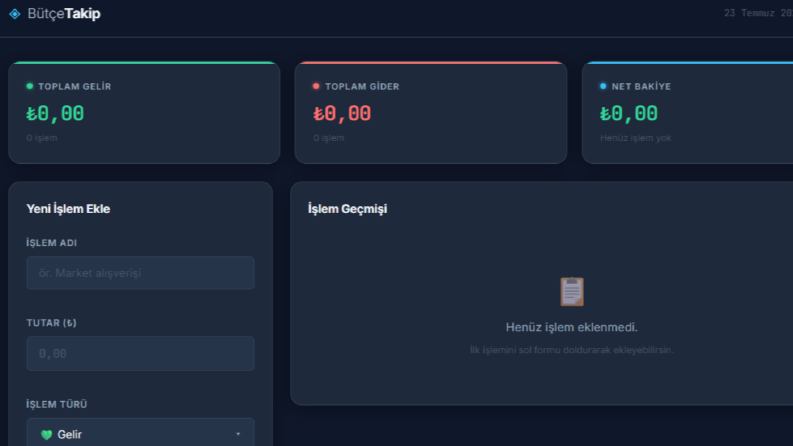Click the Yeni İşlem Ekle heading
This screenshot has height=446, width=793.
pos(68,209)
